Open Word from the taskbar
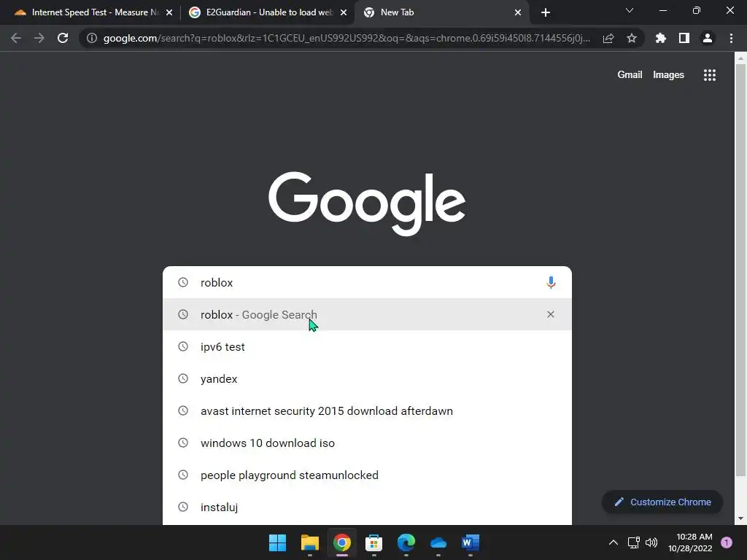747x560 pixels. [471, 542]
